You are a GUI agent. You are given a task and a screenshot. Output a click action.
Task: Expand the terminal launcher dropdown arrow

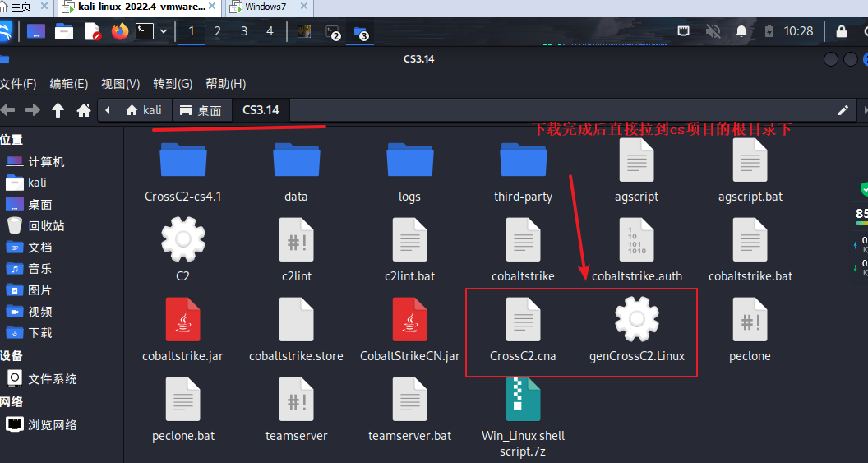[x=164, y=31]
